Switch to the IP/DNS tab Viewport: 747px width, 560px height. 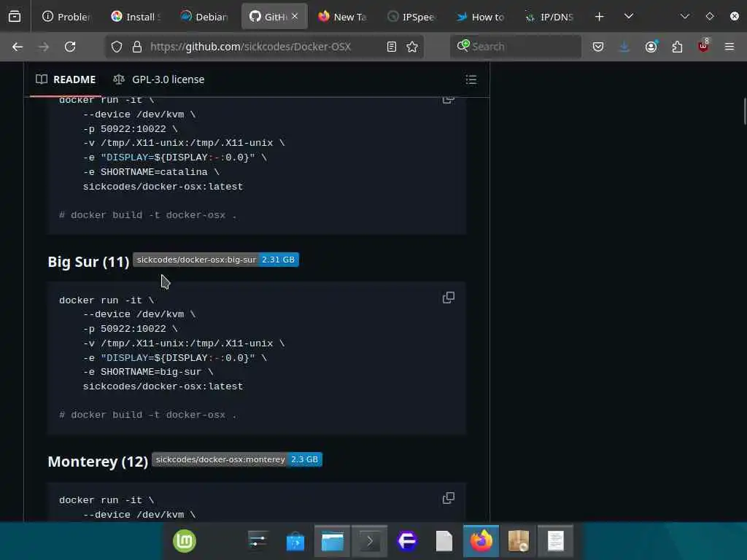point(549,17)
